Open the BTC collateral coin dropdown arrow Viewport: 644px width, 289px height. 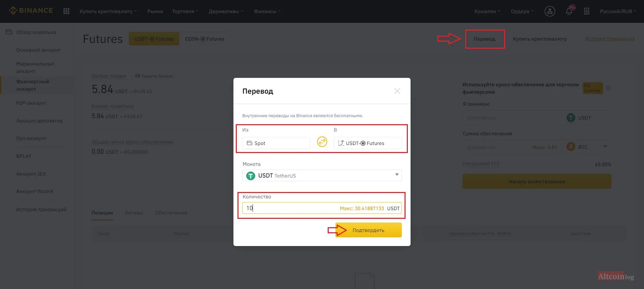pos(605,146)
